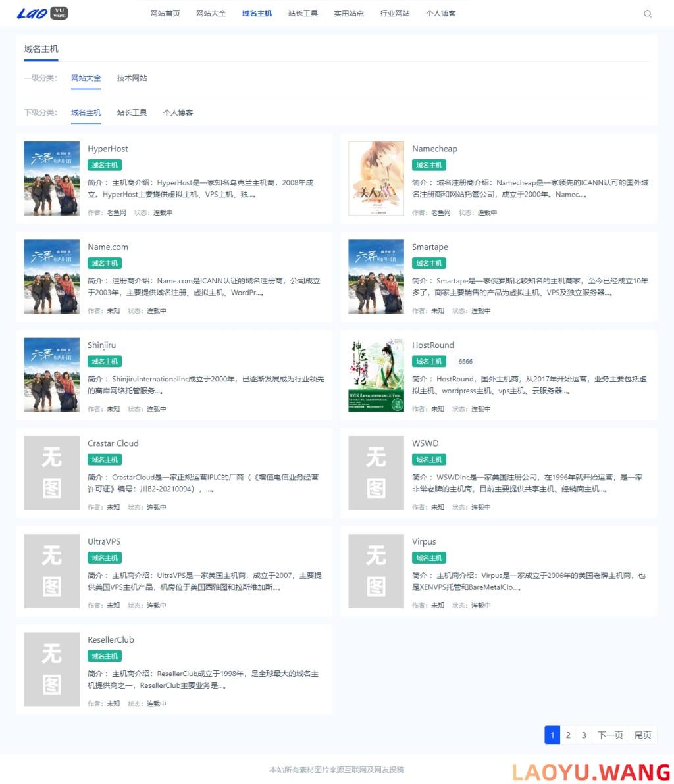Click the green 域名主机 tag under HyperHost
The height and width of the screenshot is (784, 674).
(105, 165)
